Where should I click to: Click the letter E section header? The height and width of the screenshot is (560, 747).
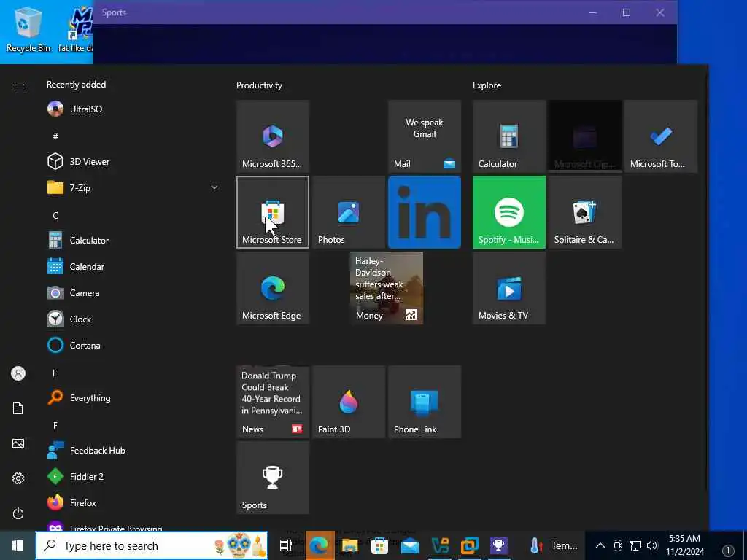coord(55,373)
